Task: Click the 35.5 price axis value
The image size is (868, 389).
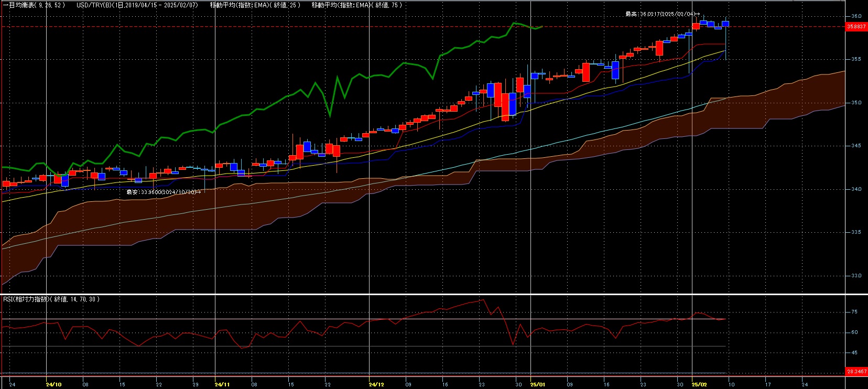Action: coord(856,59)
